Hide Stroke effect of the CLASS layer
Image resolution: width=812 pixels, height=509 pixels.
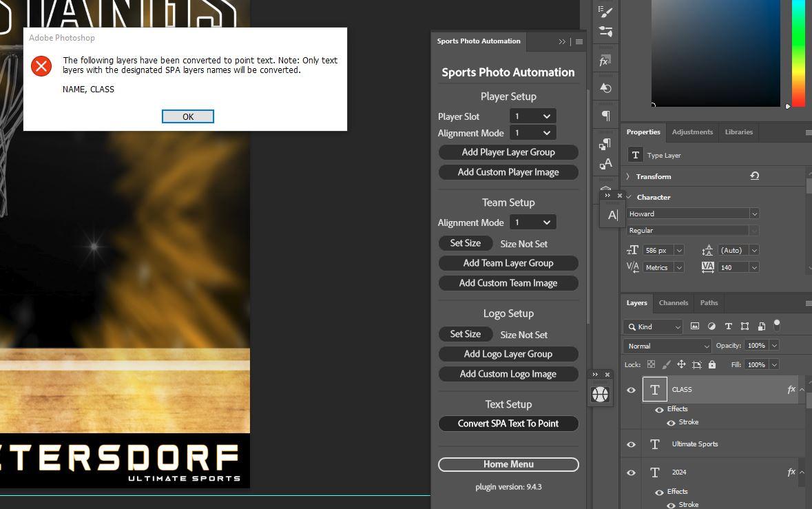click(x=671, y=422)
